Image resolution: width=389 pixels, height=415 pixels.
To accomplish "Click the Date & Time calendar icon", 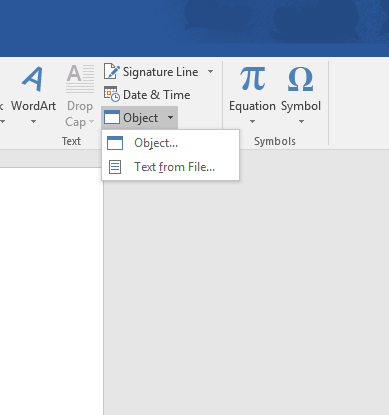I will pos(111,94).
